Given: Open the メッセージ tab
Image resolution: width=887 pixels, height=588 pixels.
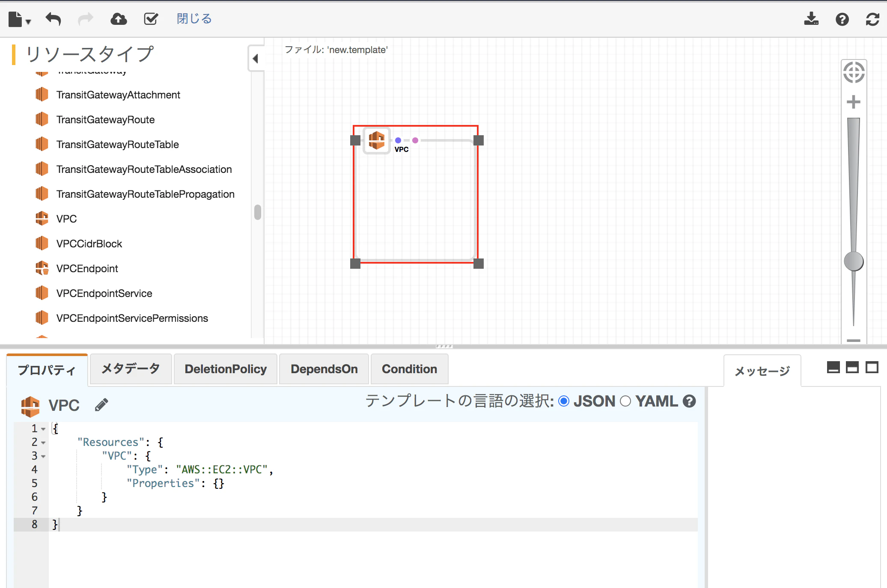Looking at the screenshot, I should point(762,371).
